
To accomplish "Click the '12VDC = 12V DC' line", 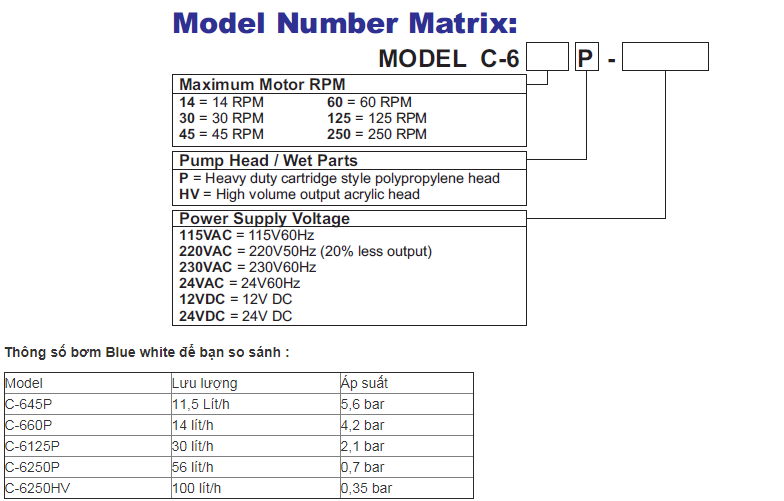I will (x=236, y=299).
